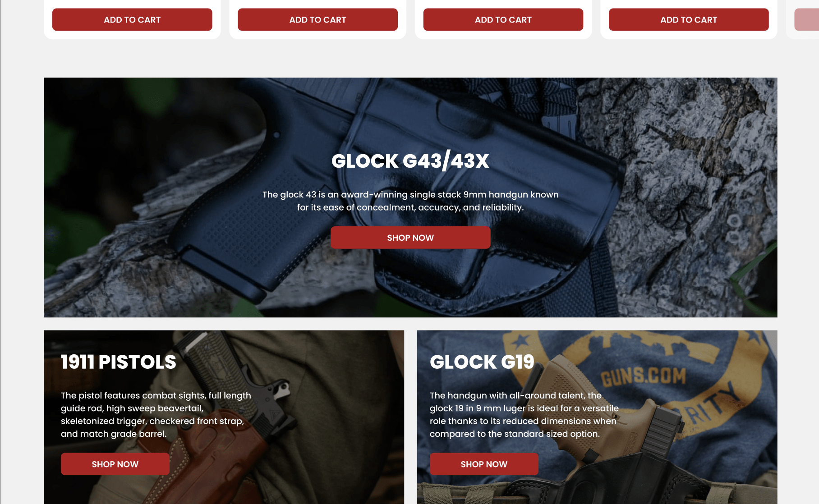
Task: Click the GLOCK G19 heading
Action: pyautogui.click(x=482, y=362)
